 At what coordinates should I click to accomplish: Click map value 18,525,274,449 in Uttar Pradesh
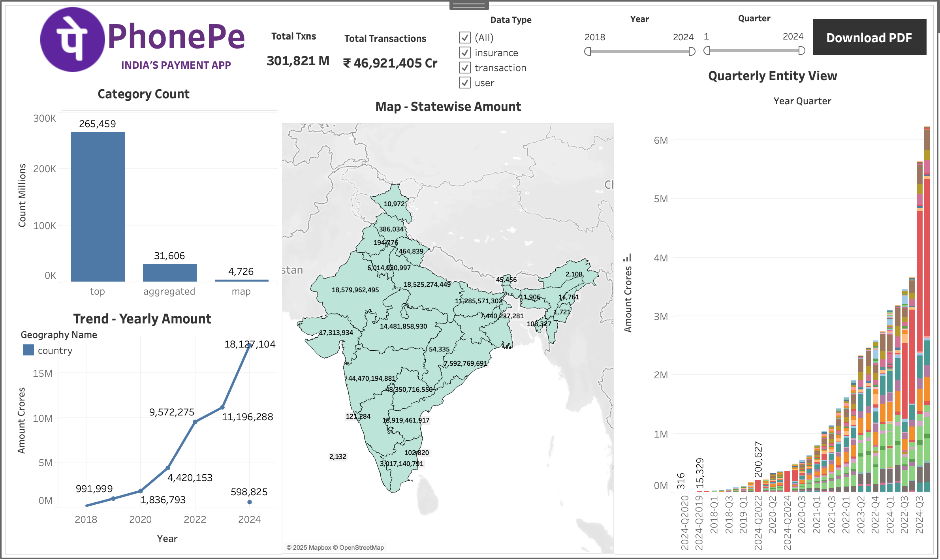(x=427, y=284)
